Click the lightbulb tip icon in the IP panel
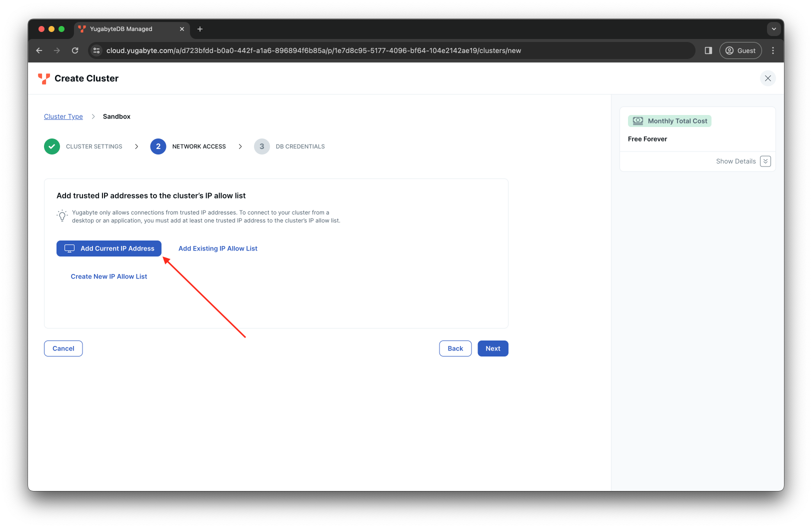 (62, 215)
